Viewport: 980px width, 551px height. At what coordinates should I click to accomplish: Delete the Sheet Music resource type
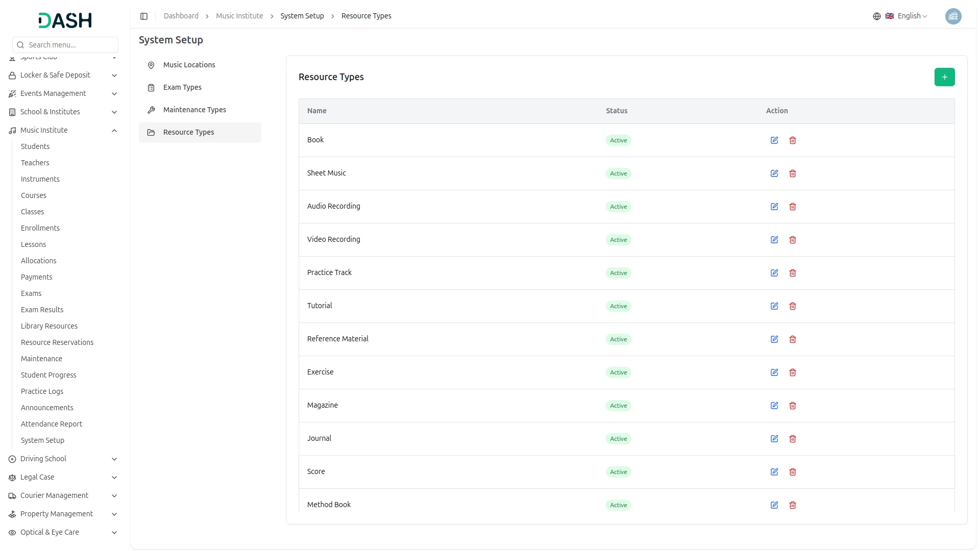tap(792, 173)
